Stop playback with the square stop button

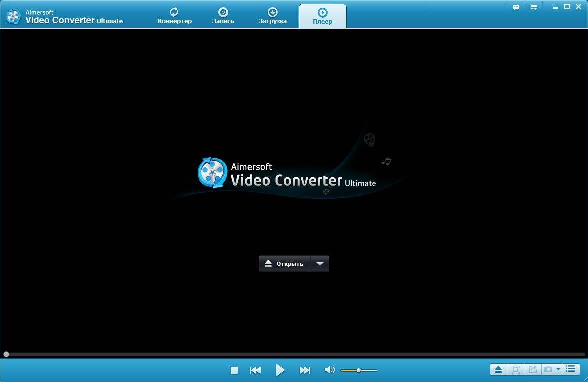234,370
